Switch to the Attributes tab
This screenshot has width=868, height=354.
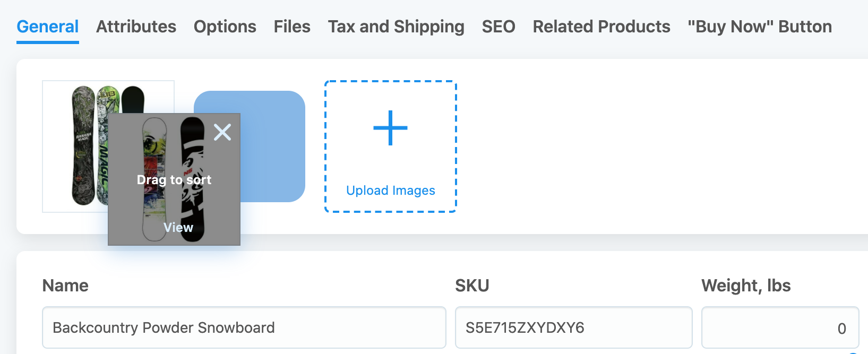point(136,27)
